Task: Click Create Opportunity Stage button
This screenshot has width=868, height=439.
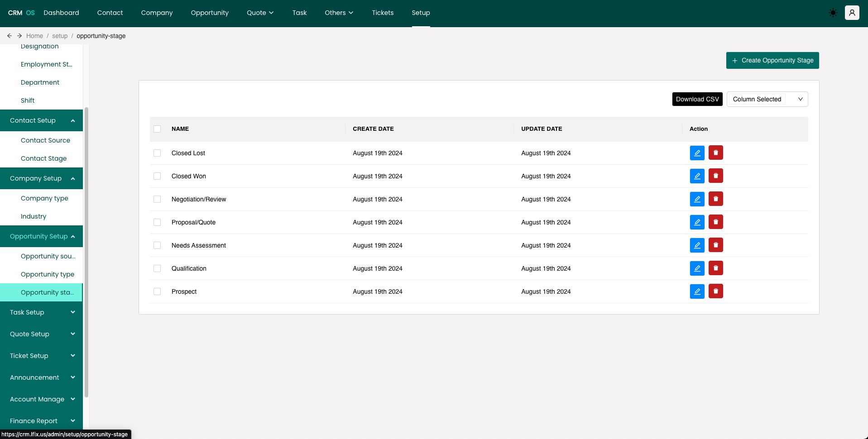Action: pyautogui.click(x=772, y=60)
